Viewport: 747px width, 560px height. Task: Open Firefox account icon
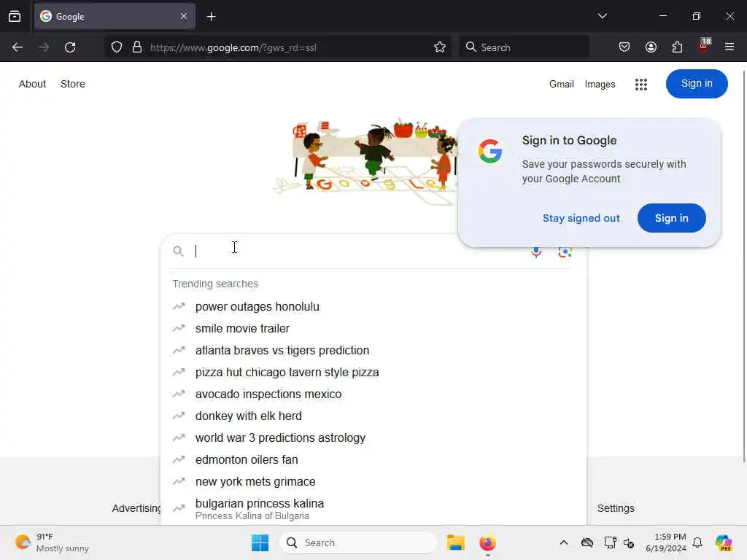[651, 47]
